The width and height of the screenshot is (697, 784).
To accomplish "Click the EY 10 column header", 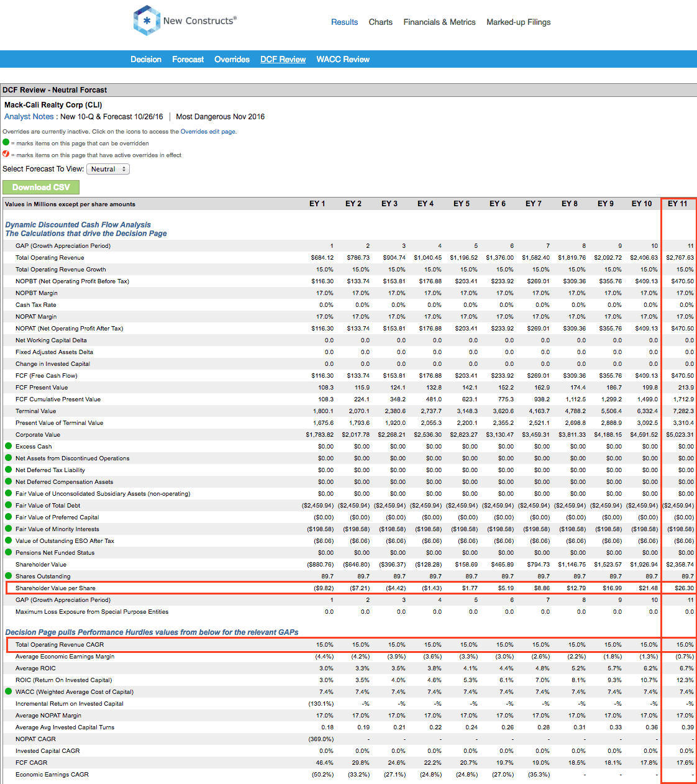I will click(642, 204).
